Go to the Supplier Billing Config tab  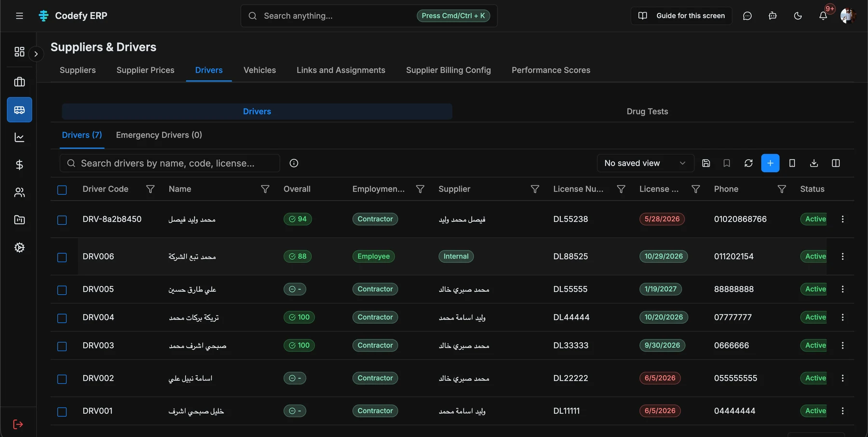[448, 70]
